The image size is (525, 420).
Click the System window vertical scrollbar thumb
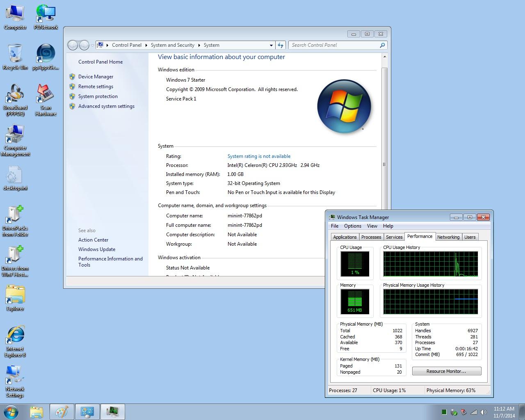[384, 164]
